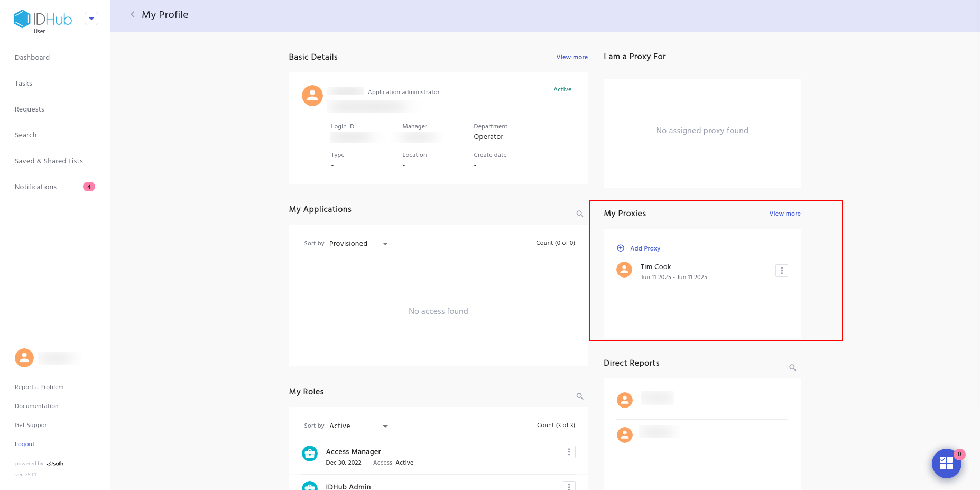This screenshot has height=490, width=980.
Task: Open Tim Cook proxy options menu
Action: pyautogui.click(x=782, y=271)
